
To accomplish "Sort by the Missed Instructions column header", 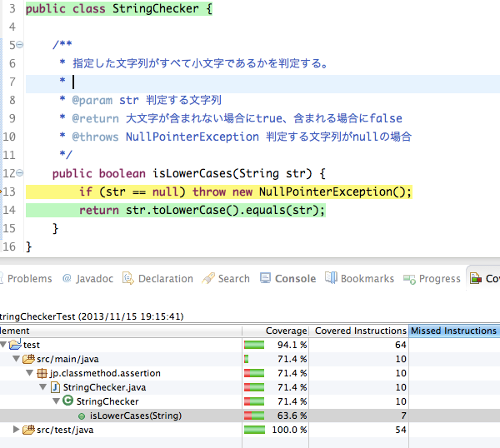I will 454,331.
